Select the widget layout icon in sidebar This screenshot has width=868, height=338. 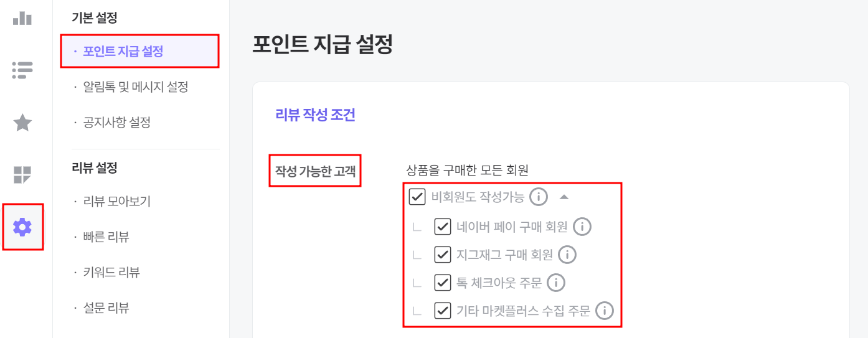click(x=22, y=175)
